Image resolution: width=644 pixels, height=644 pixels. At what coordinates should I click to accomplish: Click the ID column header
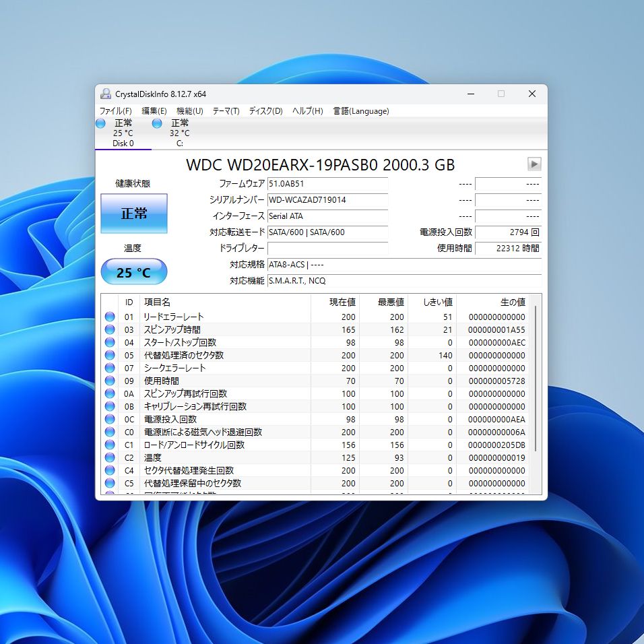click(x=129, y=302)
